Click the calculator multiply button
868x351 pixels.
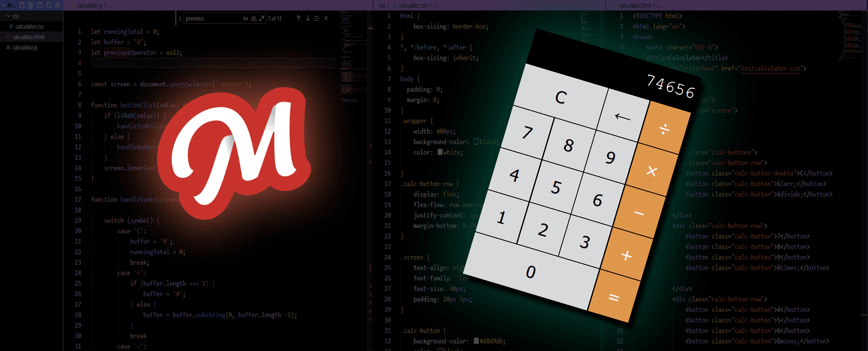[652, 171]
